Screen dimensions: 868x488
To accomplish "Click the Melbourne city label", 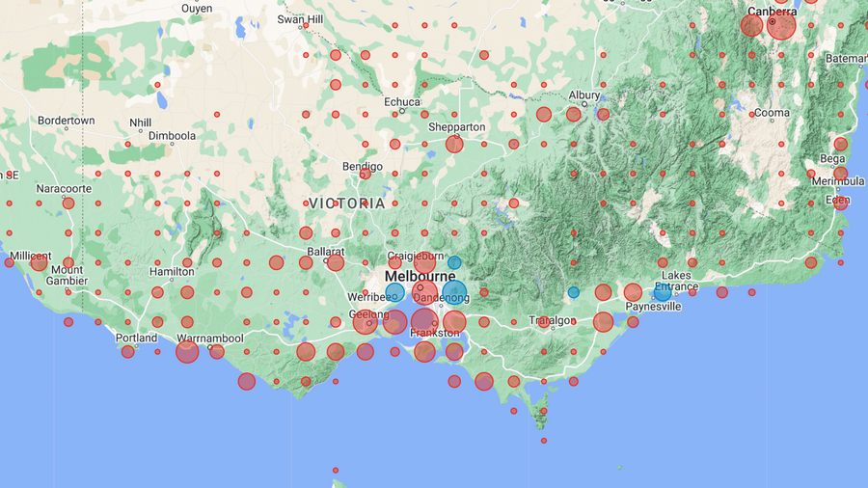I will [420, 276].
